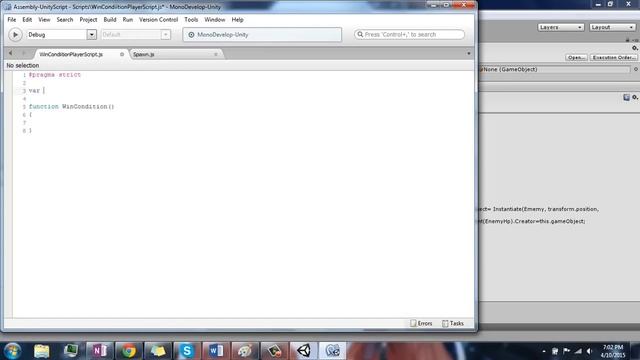
Task: Open Skype from the taskbar
Action: (x=187, y=351)
